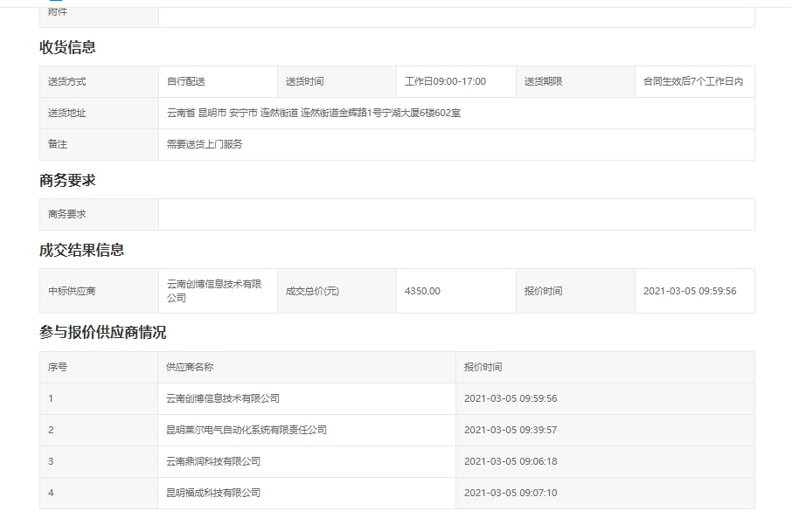
Task: Select the delivery address '云南省 昆明市 安宁市' text
Action: 212,113
